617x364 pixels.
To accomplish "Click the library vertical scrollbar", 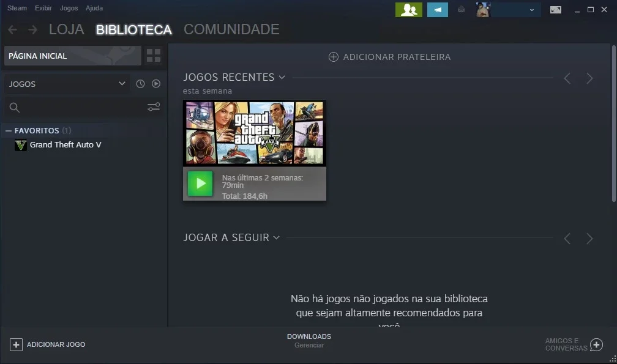I will pos(613,124).
